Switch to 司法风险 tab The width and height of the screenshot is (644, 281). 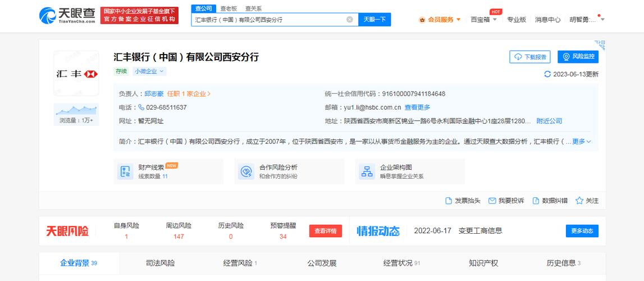(160, 264)
